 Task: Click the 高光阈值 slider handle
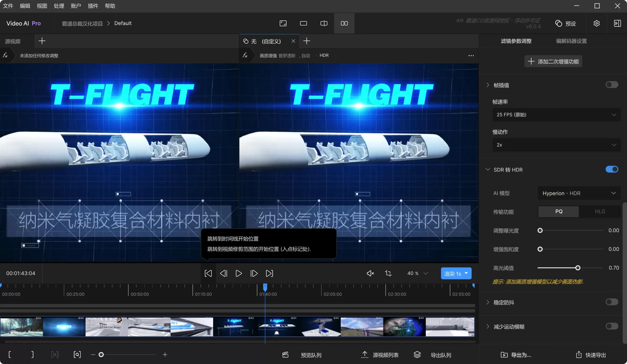click(x=578, y=268)
